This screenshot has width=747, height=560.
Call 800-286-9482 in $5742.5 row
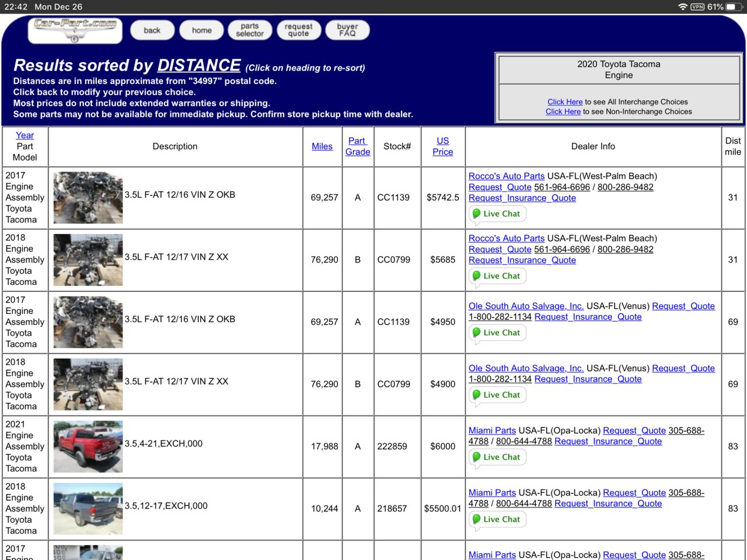coord(626,187)
